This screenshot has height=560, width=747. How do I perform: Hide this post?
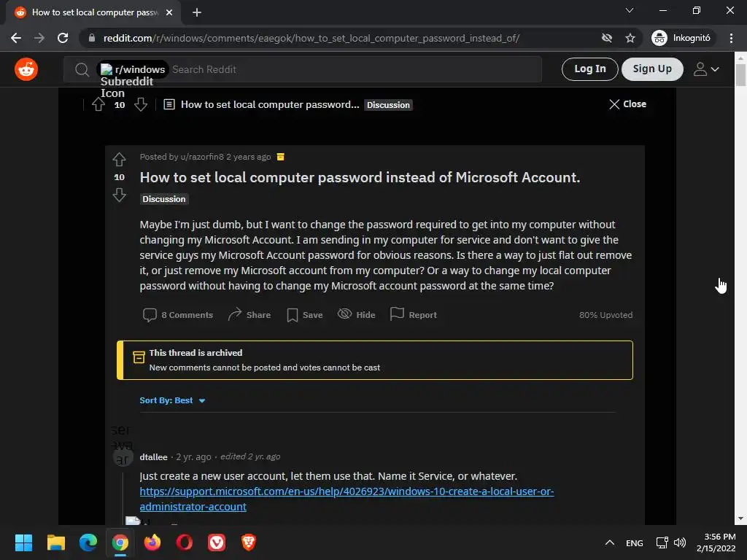pos(356,315)
